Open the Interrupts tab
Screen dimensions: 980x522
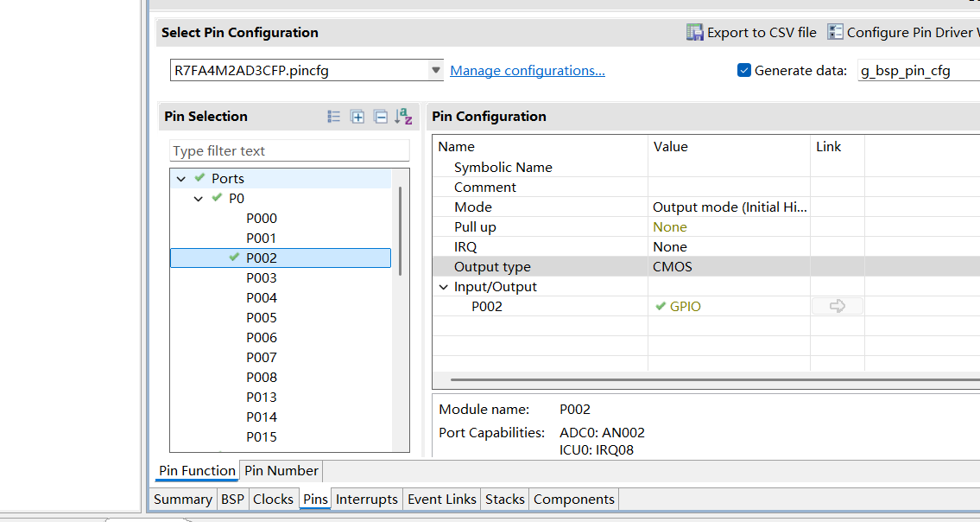pos(367,500)
